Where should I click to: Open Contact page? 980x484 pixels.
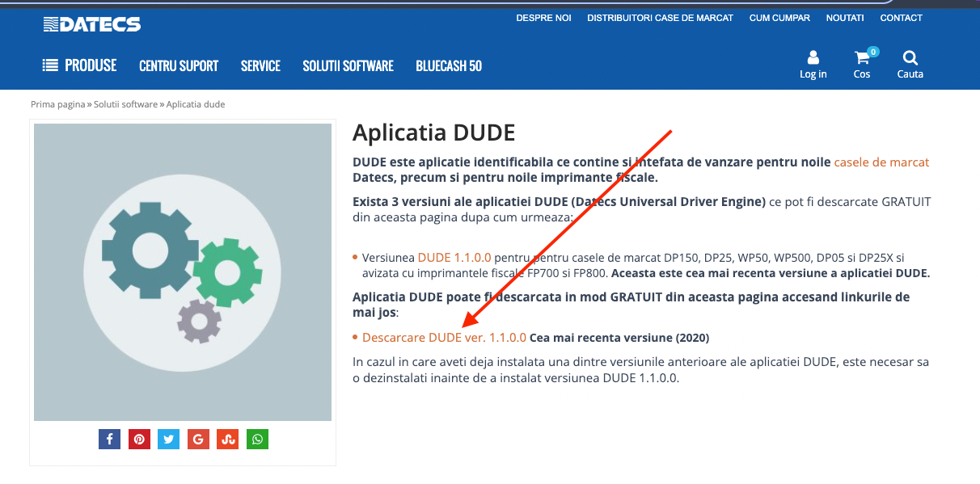point(901,18)
